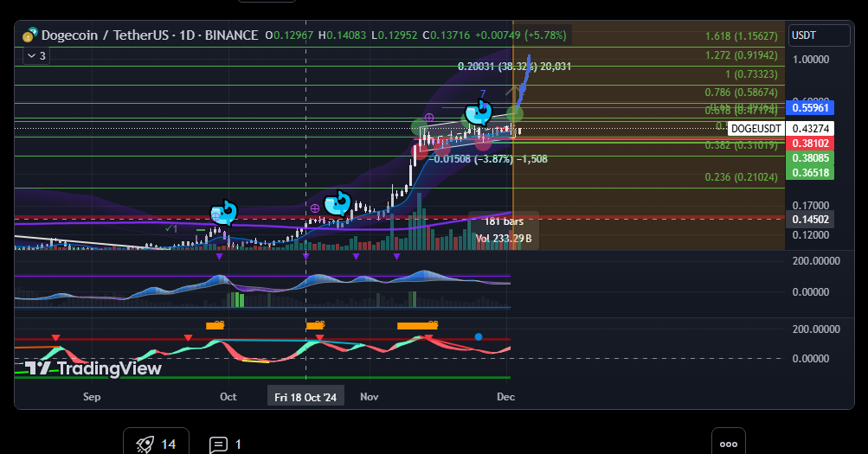This screenshot has height=454, width=868.
Task: Click the 0.20031 (38.32%) measurement label
Action: [x=514, y=67]
